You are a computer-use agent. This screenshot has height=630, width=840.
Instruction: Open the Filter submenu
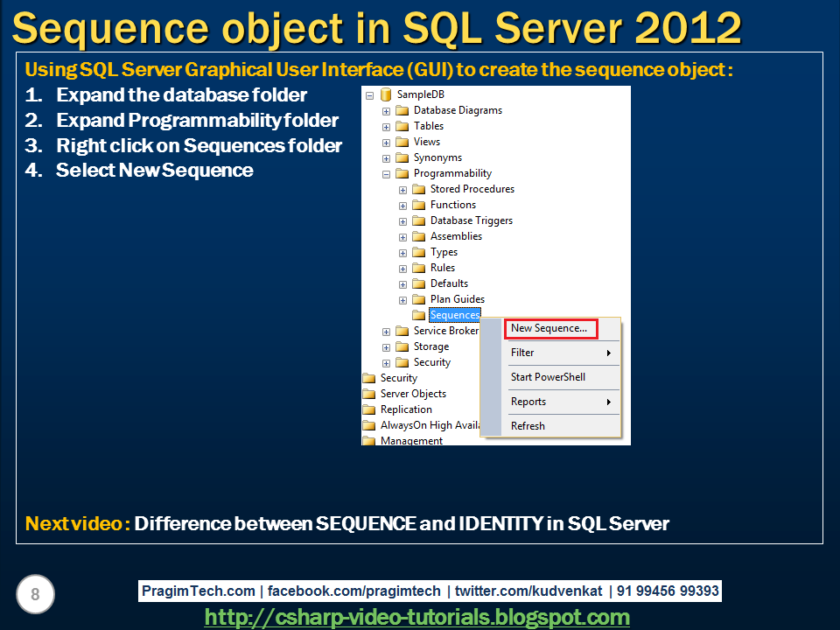(x=561, y=353)
